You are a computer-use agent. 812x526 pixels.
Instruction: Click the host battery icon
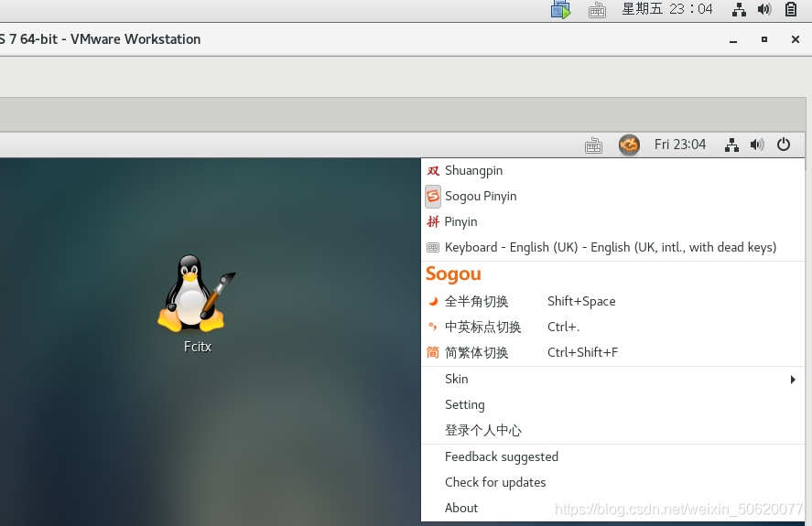[791, 9]
